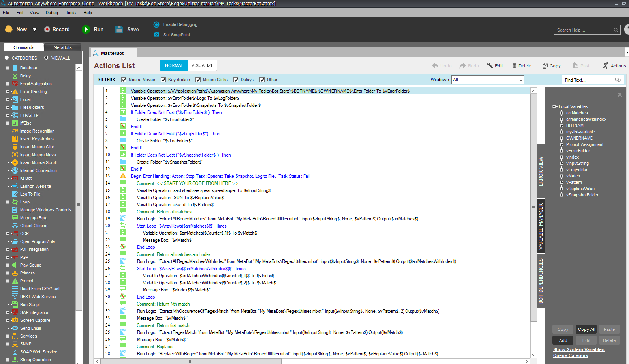Viewport: 629px width, 364px height.
Task: Select the Database command icon
Action: point(15,68)
